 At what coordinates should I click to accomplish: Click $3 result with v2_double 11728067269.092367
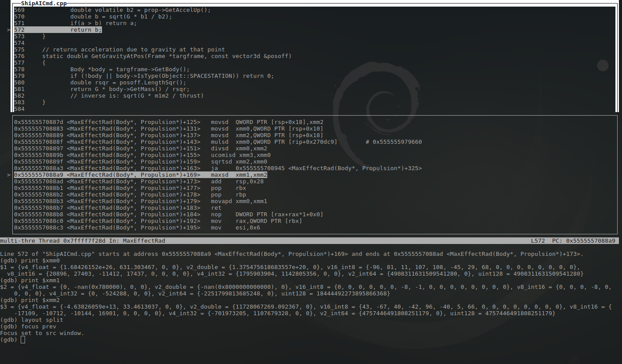point(306,309)
